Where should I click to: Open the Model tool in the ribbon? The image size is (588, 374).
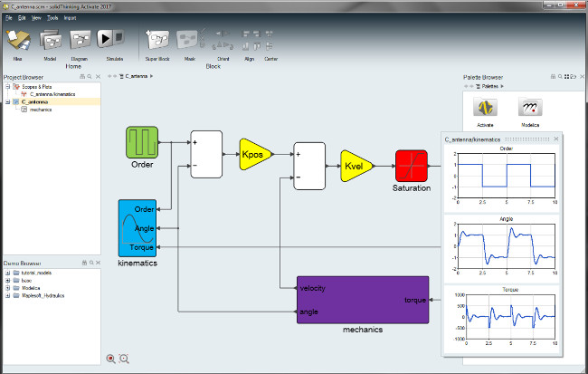[50, 39]
